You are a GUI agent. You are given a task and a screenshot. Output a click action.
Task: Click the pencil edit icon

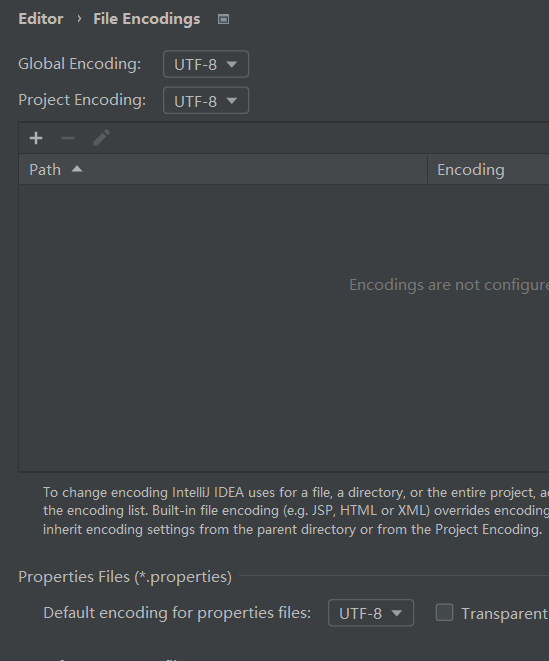click(101, 138)
